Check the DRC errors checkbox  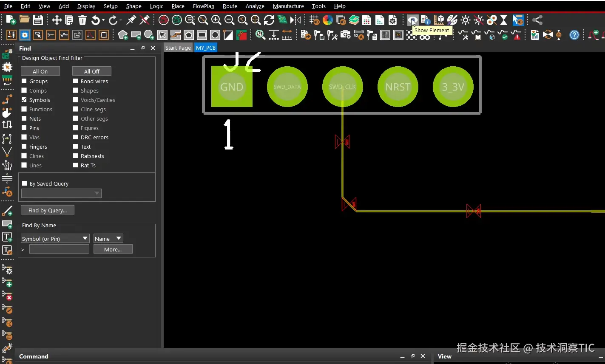(x=76, y=137)
